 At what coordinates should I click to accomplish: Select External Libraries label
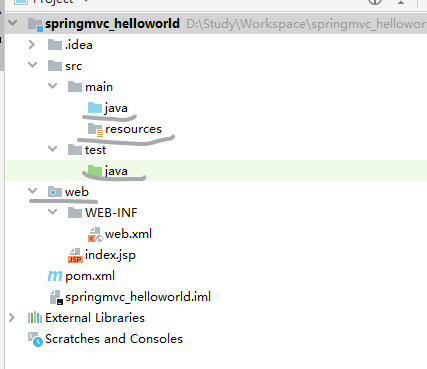tap(95, 318)
